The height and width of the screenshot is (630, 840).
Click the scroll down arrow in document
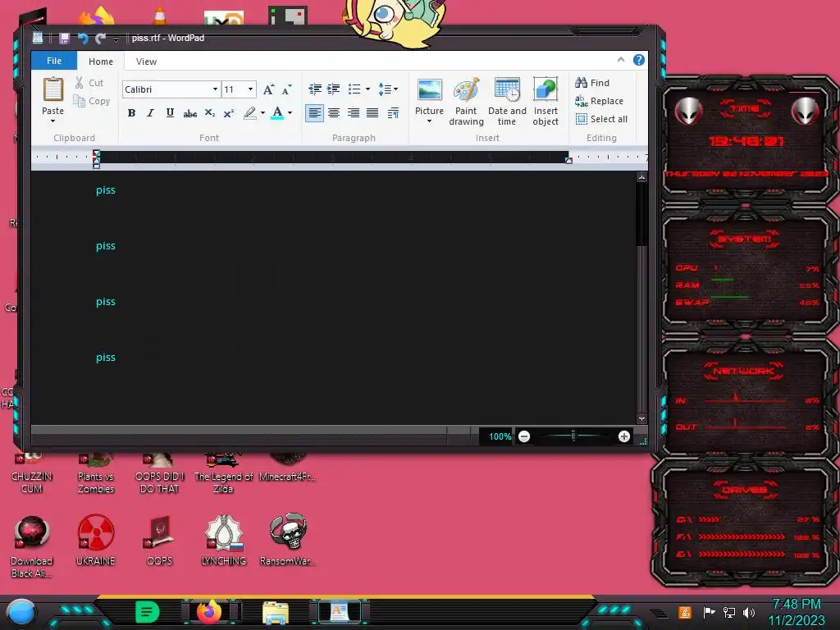[x=641, y=418]
